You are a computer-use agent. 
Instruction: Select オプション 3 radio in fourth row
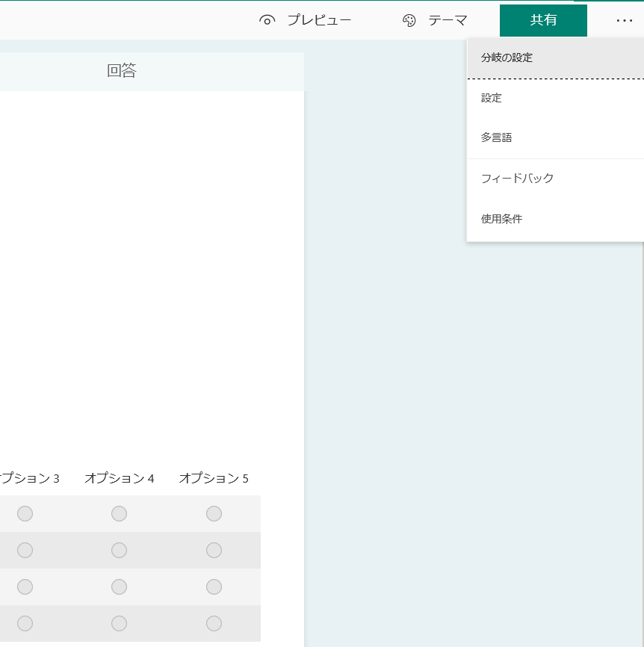(x=25, y=624)
